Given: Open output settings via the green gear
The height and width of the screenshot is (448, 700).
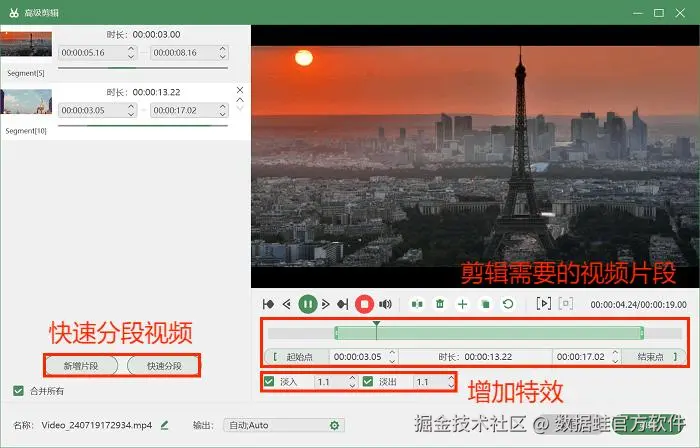Looking at the screenshot, I should [334, 425].
